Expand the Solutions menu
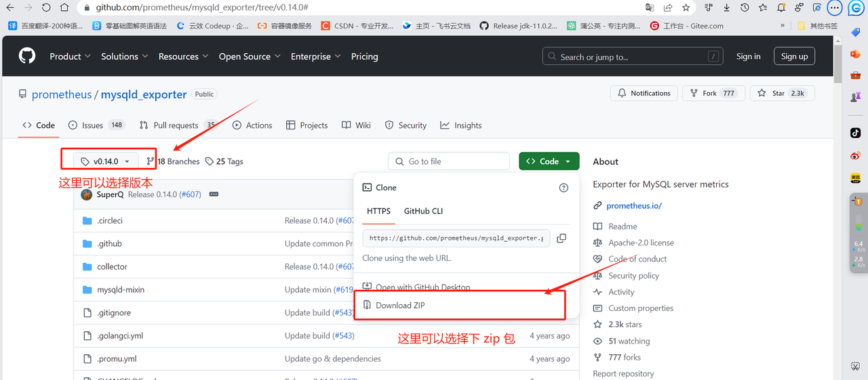 [124, 56]
